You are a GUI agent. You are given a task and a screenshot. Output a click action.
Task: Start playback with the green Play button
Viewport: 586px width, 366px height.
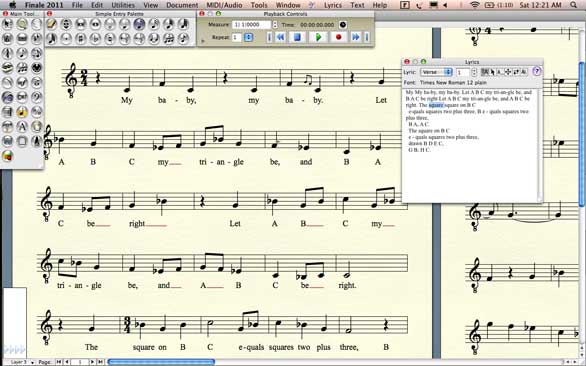tap(319, 37)
